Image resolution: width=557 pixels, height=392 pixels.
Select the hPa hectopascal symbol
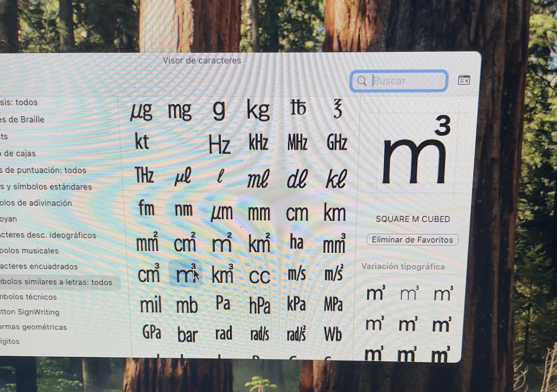point(260,305)
